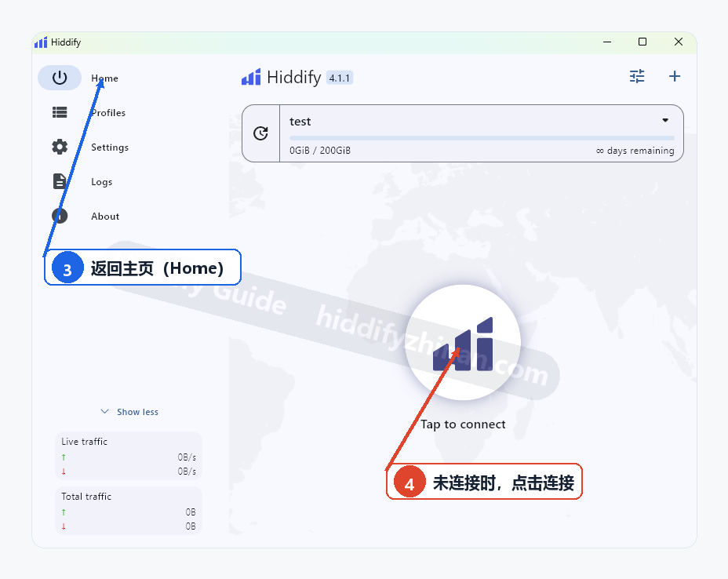Image resolution: width=728 pixels, height=579 pixels.
Task: Click the Live traffic card heading
Action: pyautogui.click(x=84, y=442)
